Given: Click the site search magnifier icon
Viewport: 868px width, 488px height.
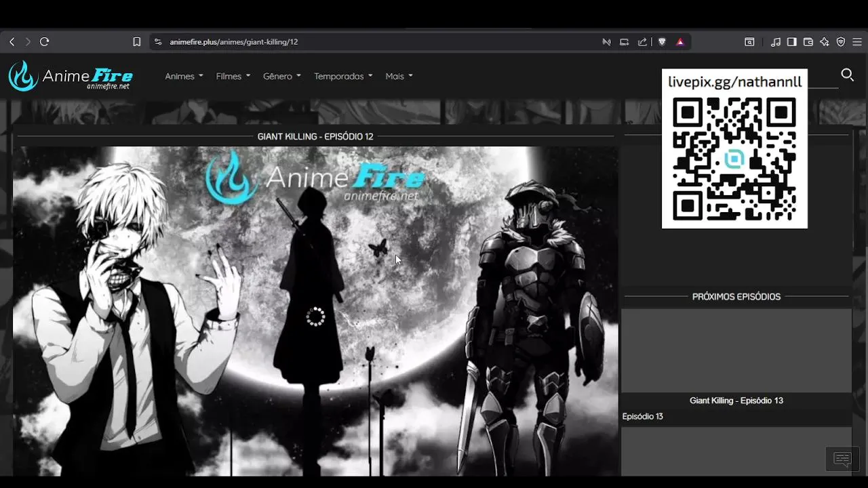Looking at the screenshot, I should click(x=847, y=75).
